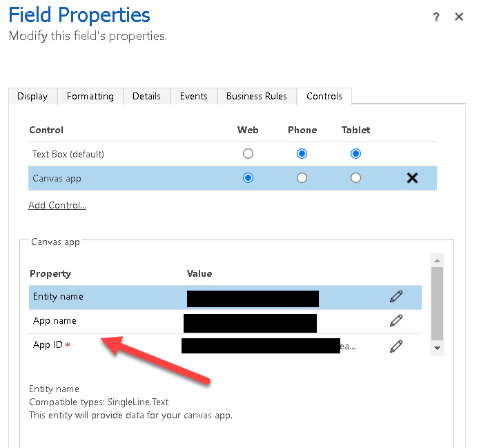Click the Add Control... link
This screenshot has width=479, height=448.
tap(57, 205)
